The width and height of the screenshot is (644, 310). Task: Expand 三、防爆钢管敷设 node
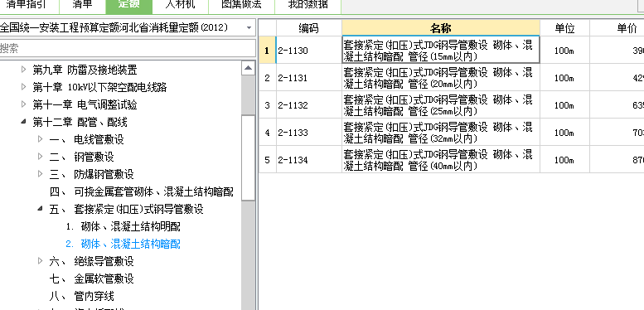coord(41,174)
